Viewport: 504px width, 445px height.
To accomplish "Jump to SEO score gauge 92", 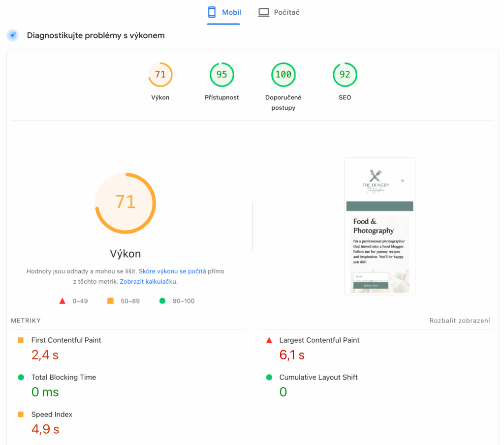I will tap(345, 75).
